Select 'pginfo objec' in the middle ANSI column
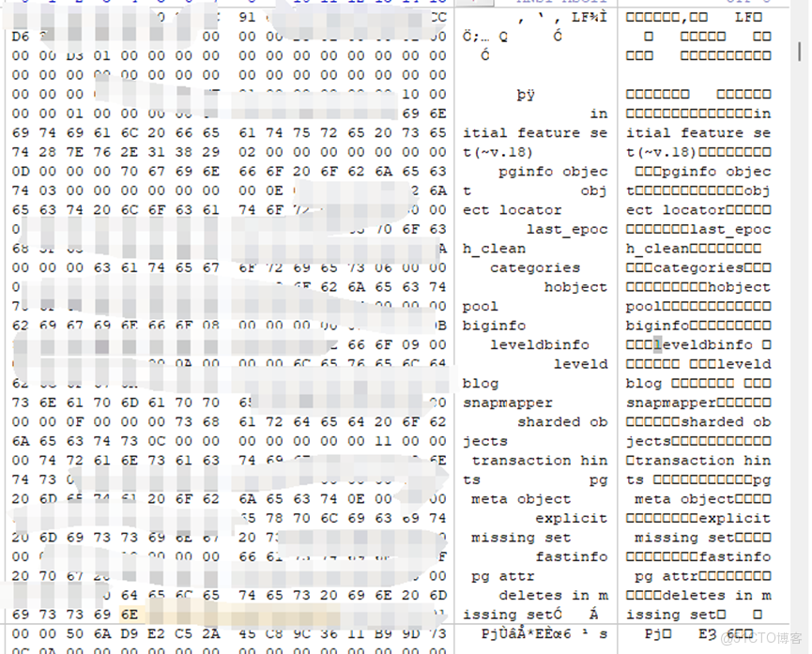Screen dimensions: 812x654 click(553, 172)
